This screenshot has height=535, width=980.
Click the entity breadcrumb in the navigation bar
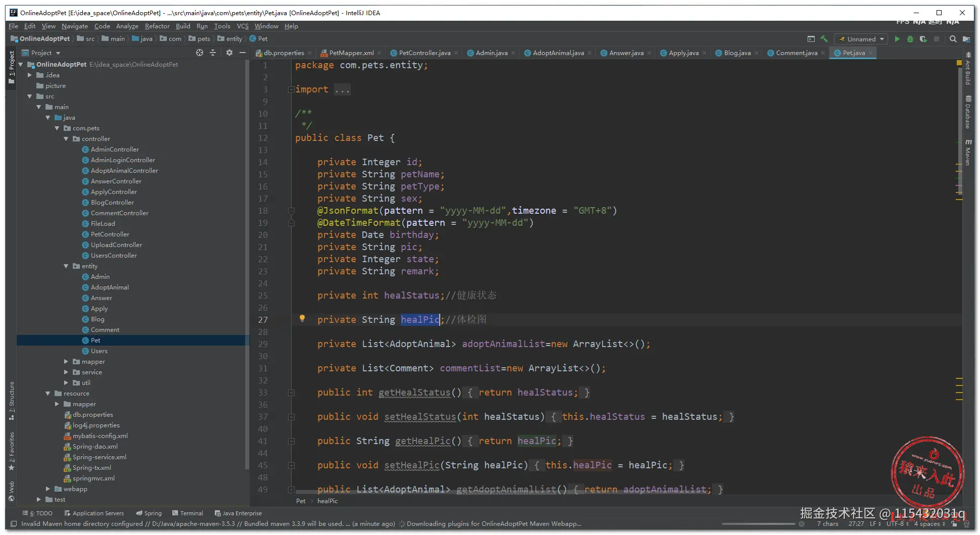pyautogui.click(x=234, y=39)
